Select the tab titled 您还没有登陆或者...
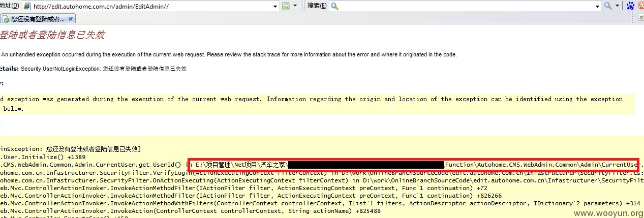 [x=38, y=19]
